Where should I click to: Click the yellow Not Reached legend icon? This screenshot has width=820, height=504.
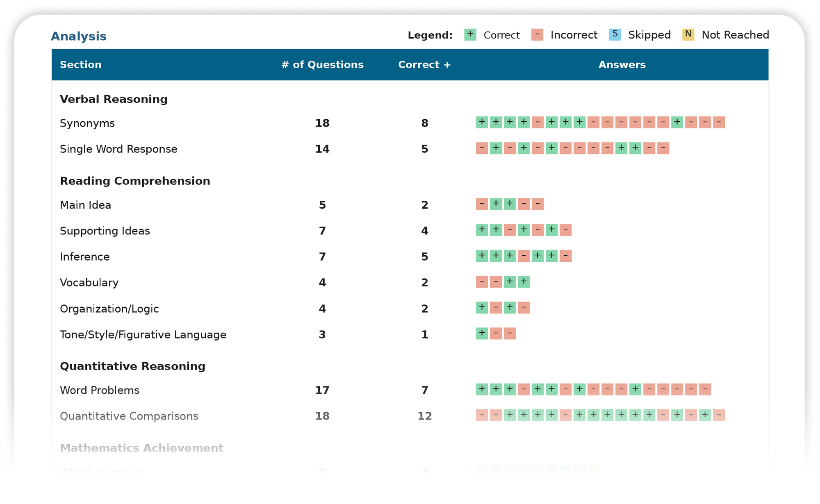coord(688,34)
